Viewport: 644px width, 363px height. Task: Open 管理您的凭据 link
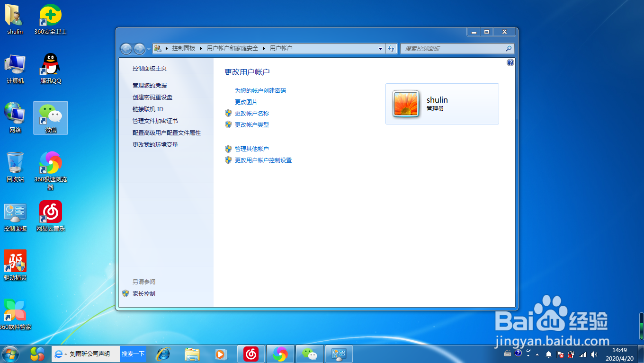150,85
